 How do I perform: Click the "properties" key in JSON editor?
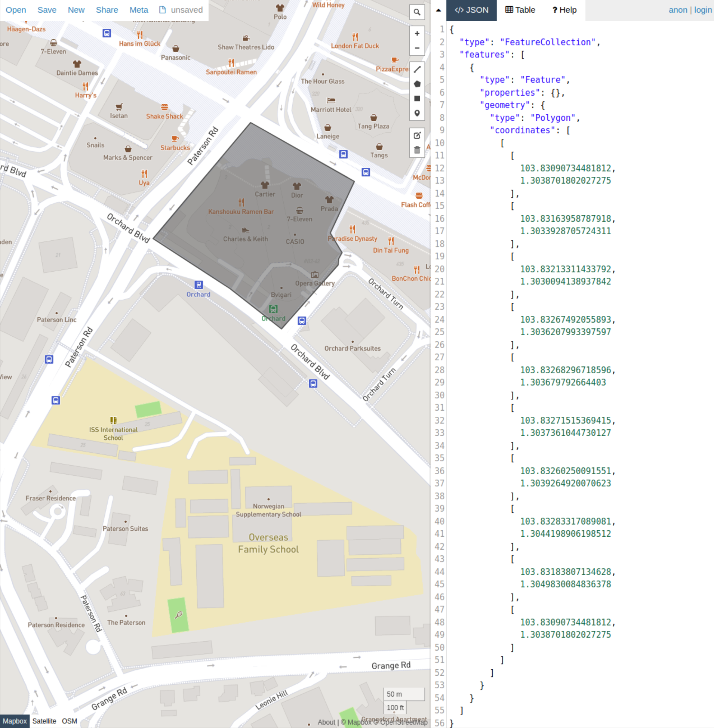click(510, 93)
